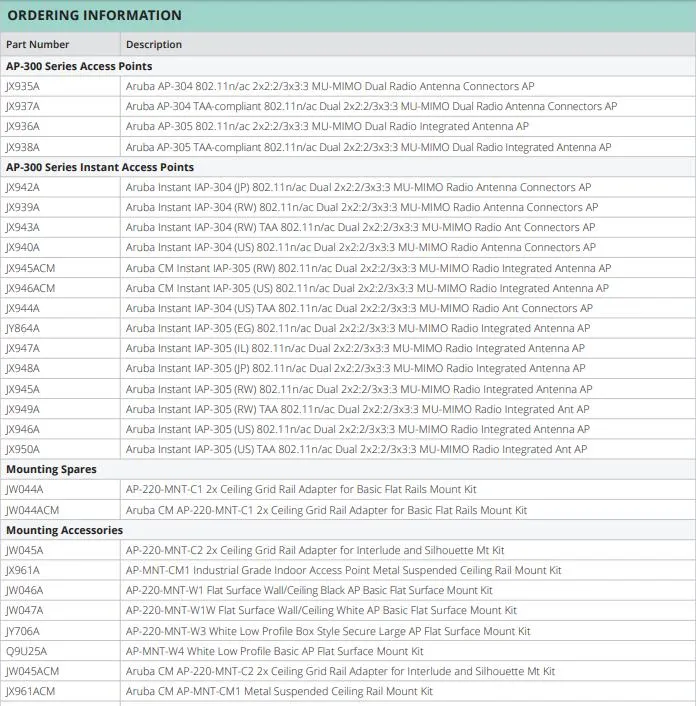
Task: Select part number Q9U25A
Action: (25, 651)
